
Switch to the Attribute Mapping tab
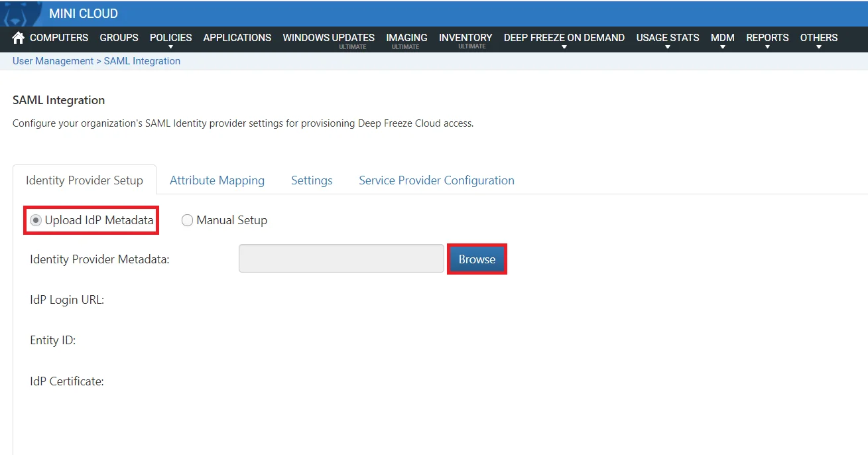pos(217,180)
